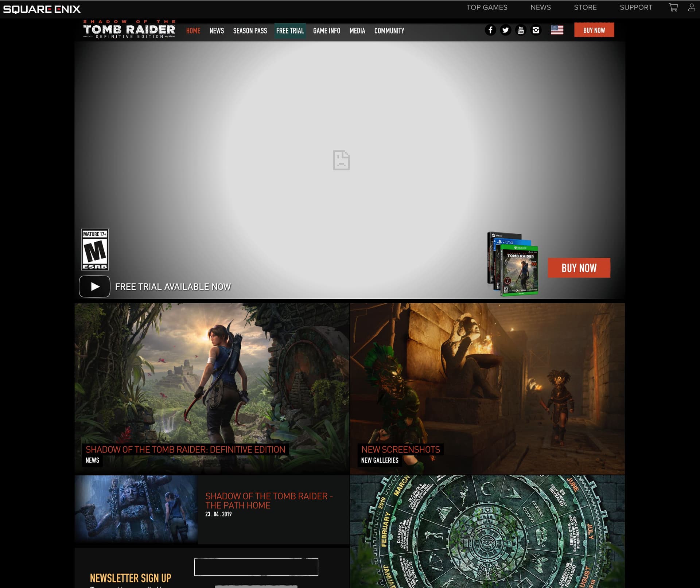Click the Tomb Raider Definitive Edition logo

pos(129,30)
